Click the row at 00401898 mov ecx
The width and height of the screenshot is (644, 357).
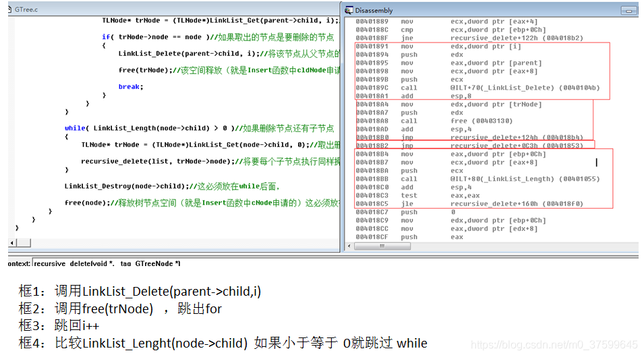(446, 71)
